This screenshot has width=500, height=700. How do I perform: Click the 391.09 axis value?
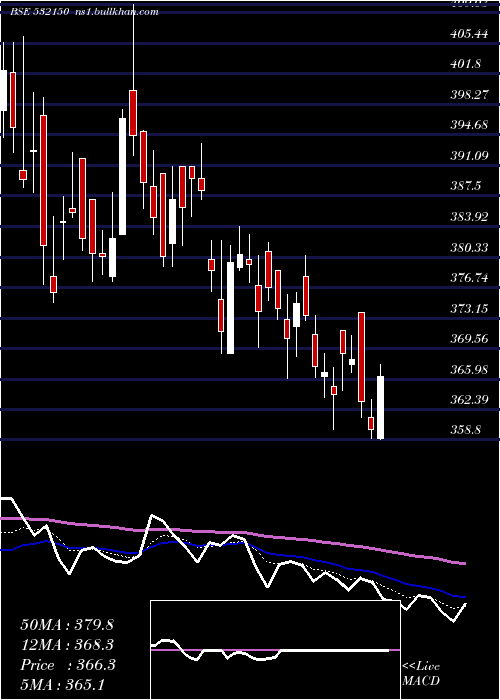coord(469,156)
